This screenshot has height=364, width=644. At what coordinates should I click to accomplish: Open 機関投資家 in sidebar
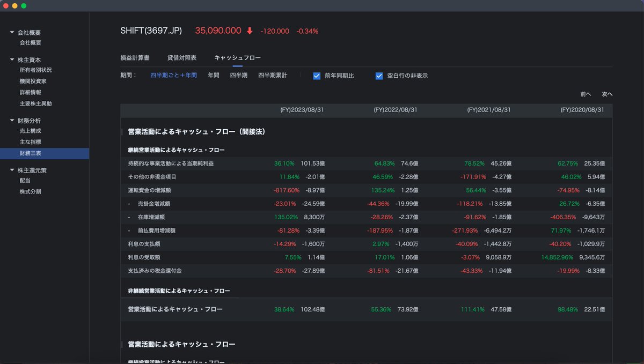point(33,81)
